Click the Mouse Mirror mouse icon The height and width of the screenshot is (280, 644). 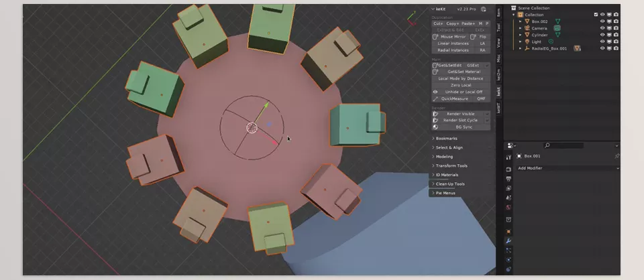click(x=435, y=36)
